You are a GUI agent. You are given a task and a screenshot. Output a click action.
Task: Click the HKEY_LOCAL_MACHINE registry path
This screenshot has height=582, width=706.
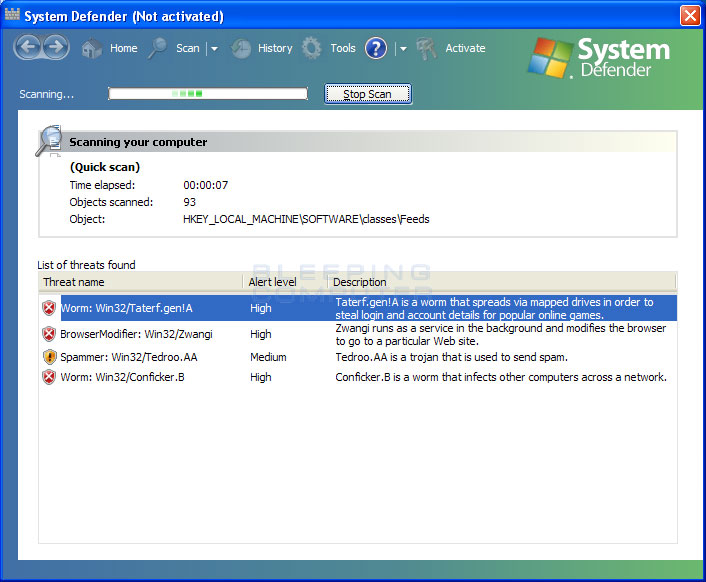306,219
